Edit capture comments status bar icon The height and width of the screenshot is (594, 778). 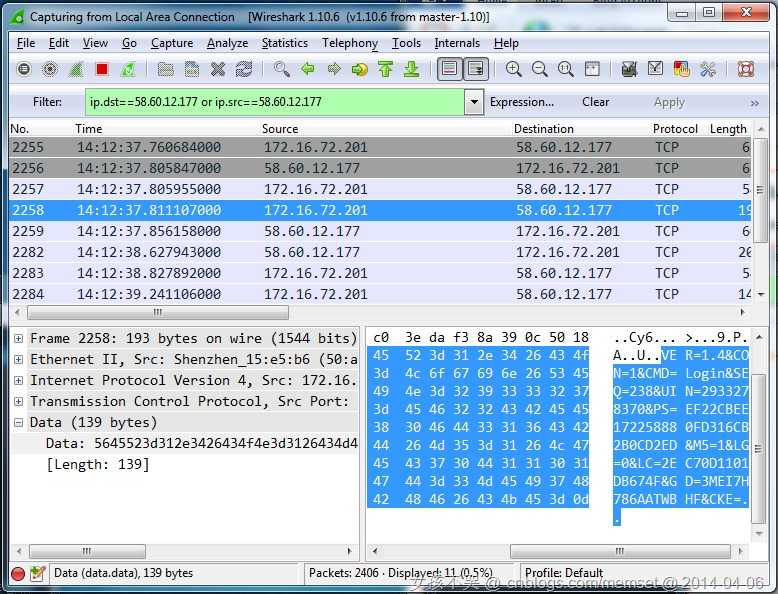tap(38, 574)
